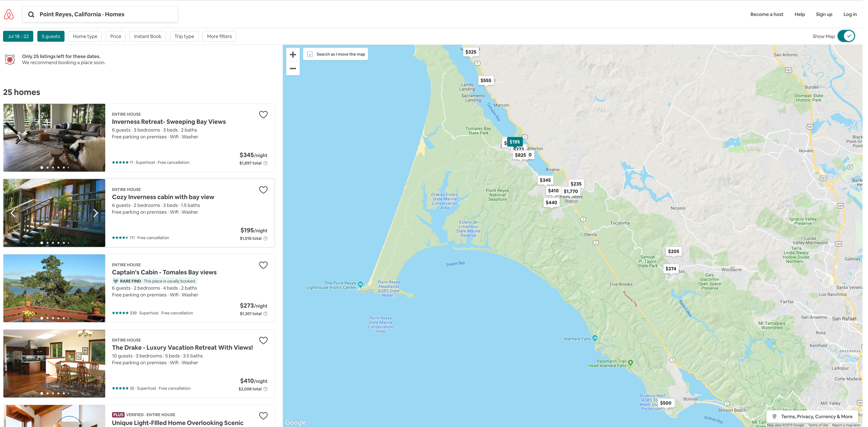Select the $325 map price marker
The width and height of the screenshot is (868, 427).
coord(471,52)
